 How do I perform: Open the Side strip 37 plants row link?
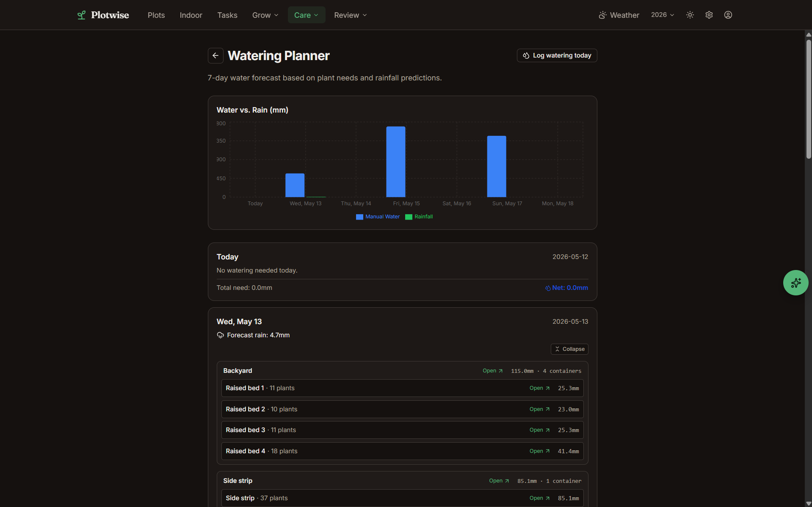(x=539, y=498)
